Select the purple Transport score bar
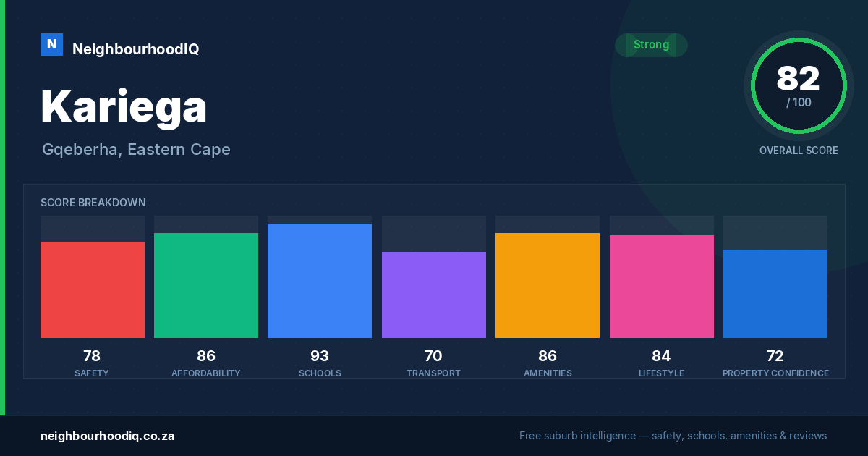Viewport: 868px width, 456px height. 434,295
